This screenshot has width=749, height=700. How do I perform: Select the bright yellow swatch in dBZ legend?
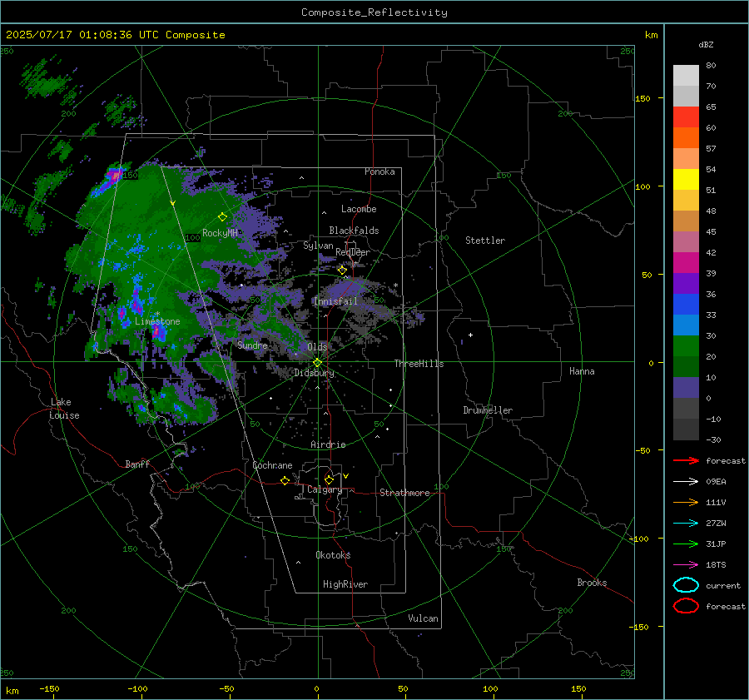click(686, 179)
